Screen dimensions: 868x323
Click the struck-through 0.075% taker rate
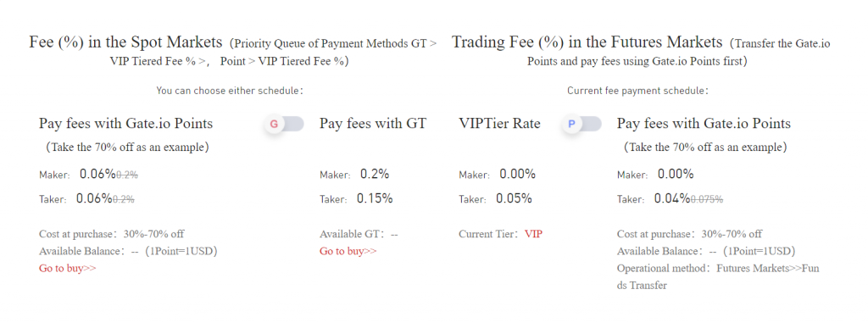pyautogui.click(x=706, y=199)
